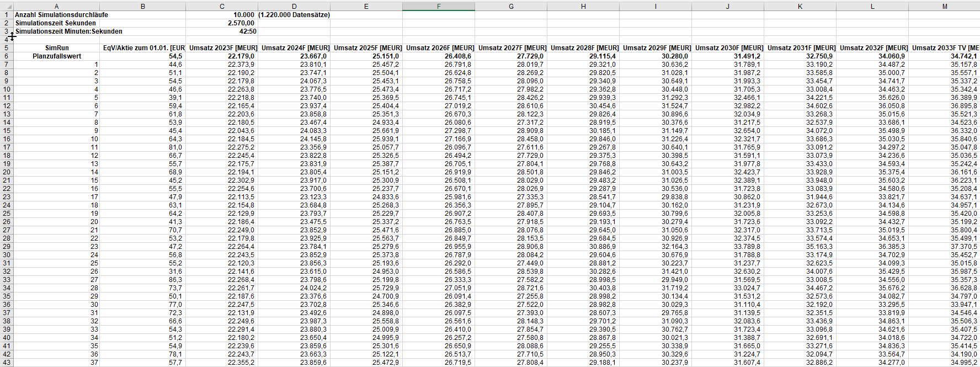Click value 36.385,3 in SimRun 23 row
Screen dimensions: 980x367
click(892, 247)
